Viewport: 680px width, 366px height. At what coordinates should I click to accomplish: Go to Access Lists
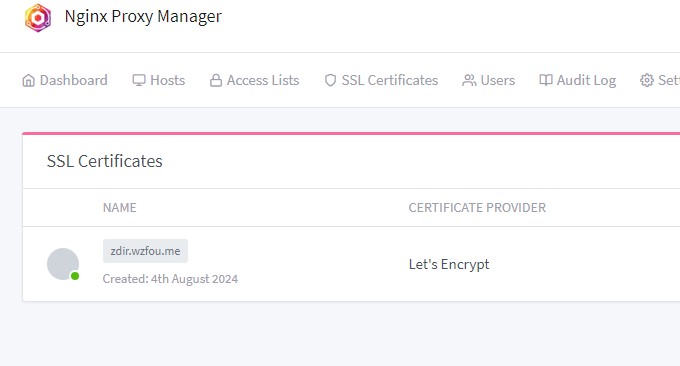click(255, 80)
